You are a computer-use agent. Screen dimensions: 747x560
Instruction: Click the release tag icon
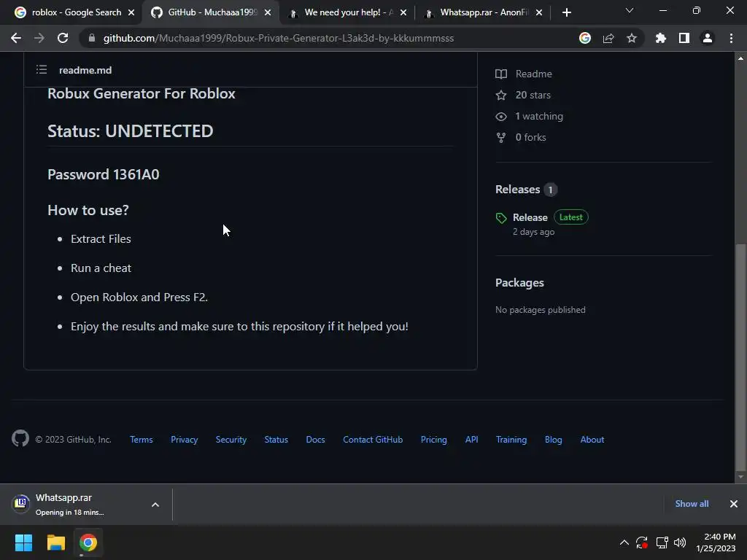501,218
